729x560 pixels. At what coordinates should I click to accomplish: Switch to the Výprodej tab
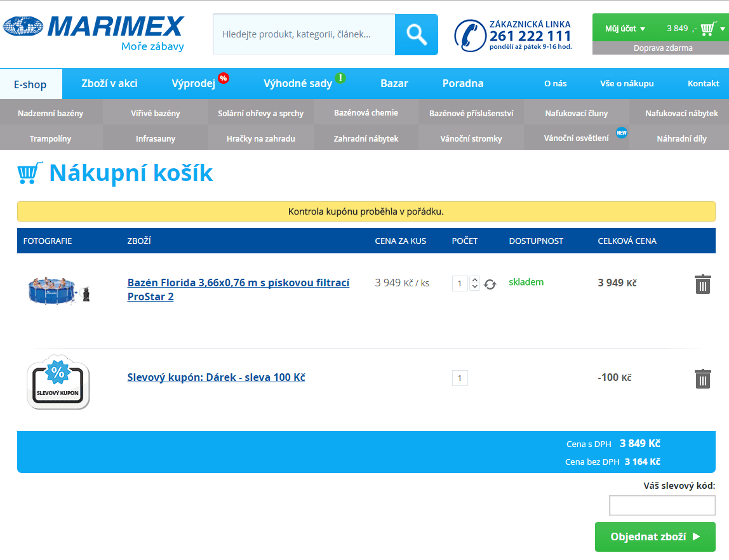pos(193,83)
